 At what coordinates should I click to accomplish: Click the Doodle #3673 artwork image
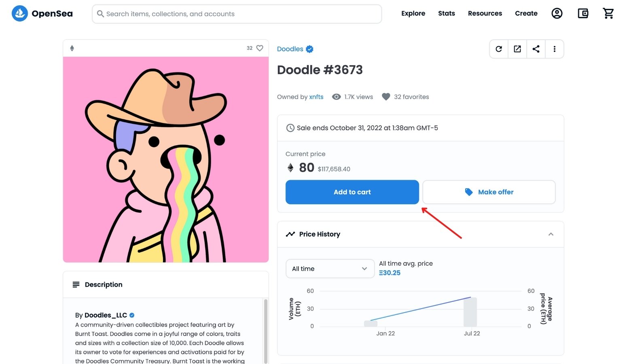pyautogui.click(x=166, y=159)
